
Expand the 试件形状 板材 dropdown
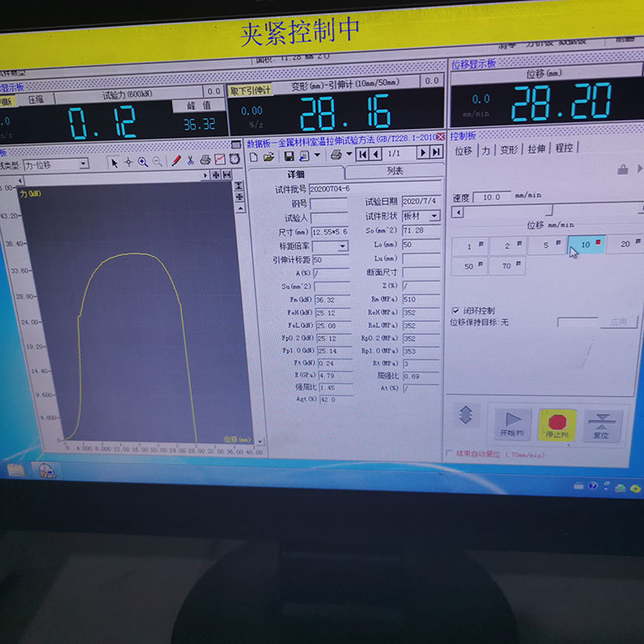coord(434,216)
